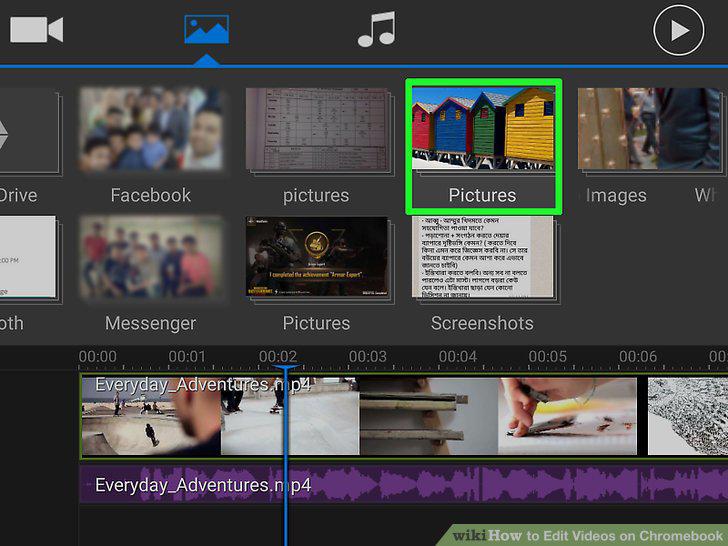Select the photo library tab icon
The width and height of the screenshot is (728, 546).
coord(207,29)
